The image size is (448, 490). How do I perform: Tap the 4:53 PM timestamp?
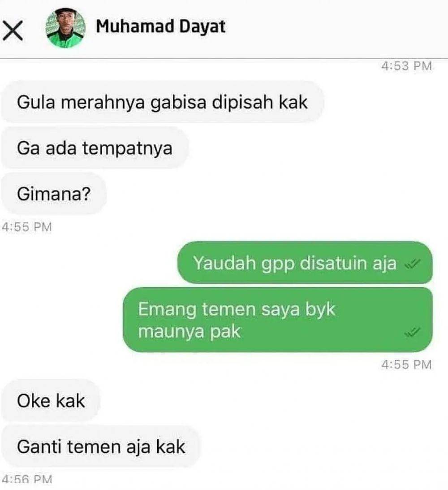[406, 66]
